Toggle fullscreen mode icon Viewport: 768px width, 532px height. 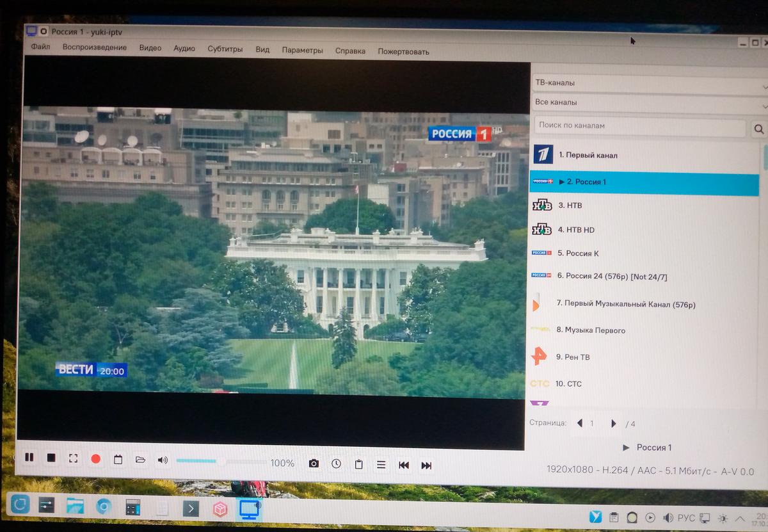point(73,458)
